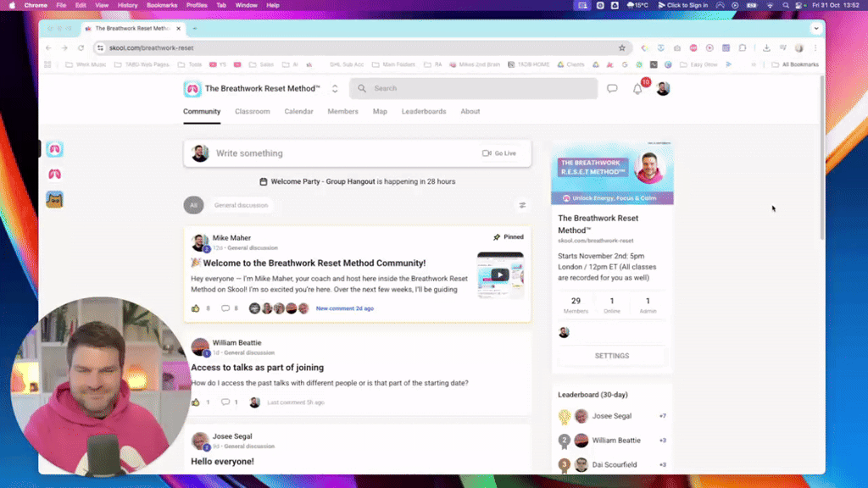The height and width of the screenshot is (488, 868).
Task: Open notifications bell with 10 badge
Action: pos(639,88)
